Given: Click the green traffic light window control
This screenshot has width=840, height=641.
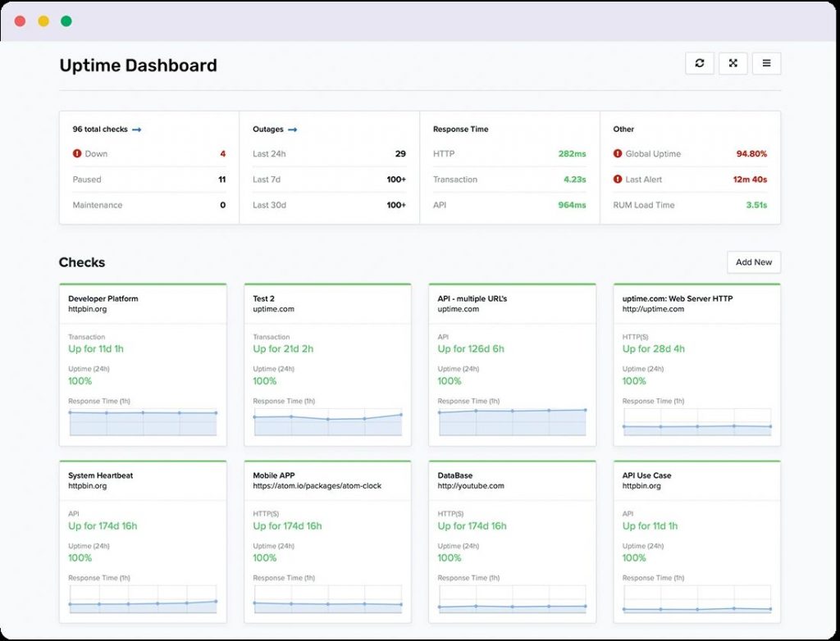Looking at the screenshot, I should click(x=66, y=20).
